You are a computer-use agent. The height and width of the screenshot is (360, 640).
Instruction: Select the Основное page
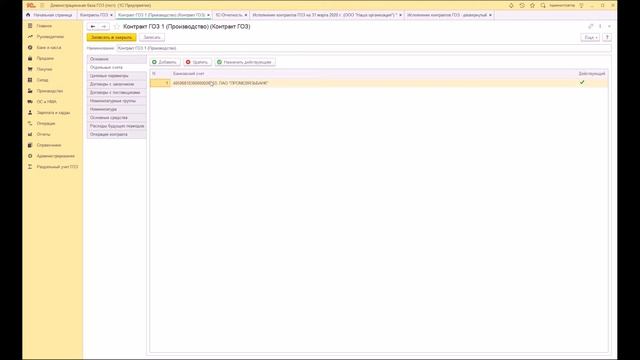pyautogui.click(x=117, y=59)
